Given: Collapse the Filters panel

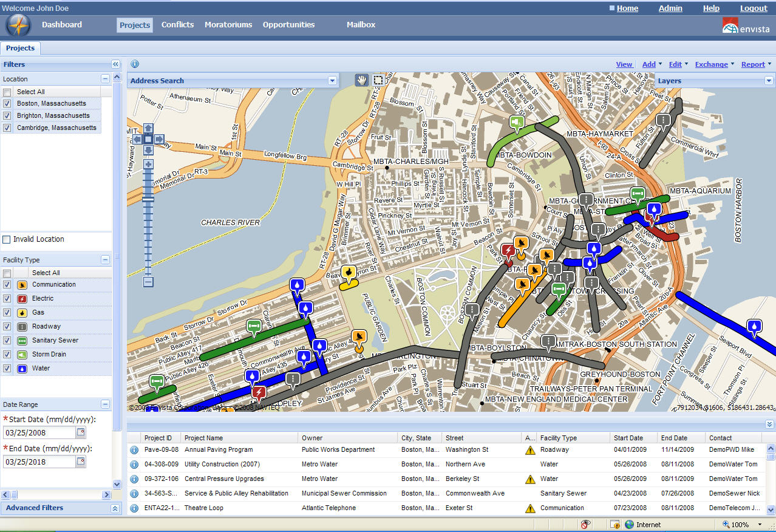Looking at the screenshot, I should [115, 64].
